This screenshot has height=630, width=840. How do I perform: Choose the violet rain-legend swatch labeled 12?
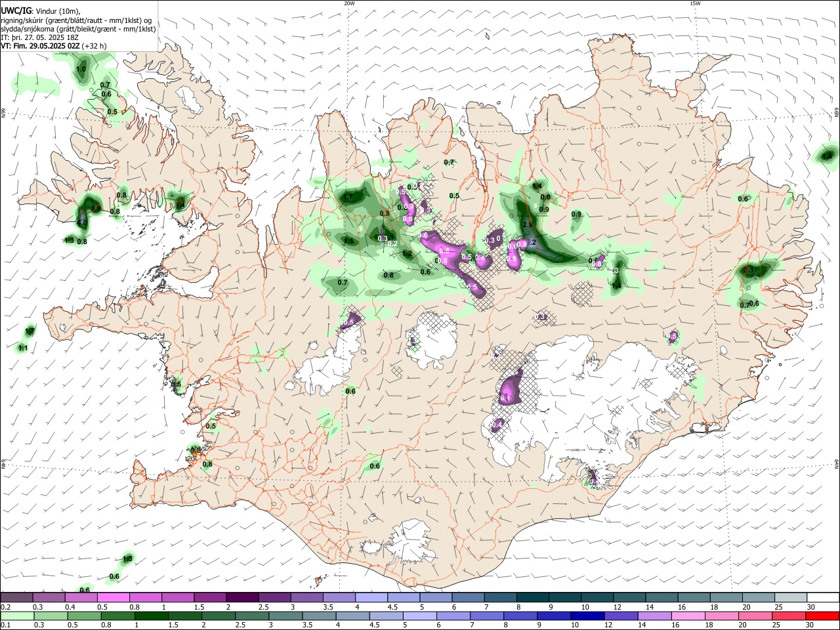pyautogui.click(x=620, y=616)
